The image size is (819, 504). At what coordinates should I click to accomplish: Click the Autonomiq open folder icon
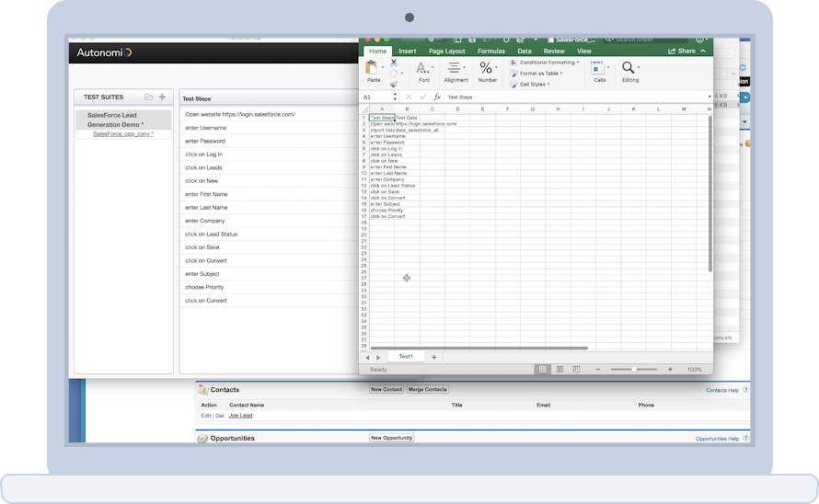149,97
